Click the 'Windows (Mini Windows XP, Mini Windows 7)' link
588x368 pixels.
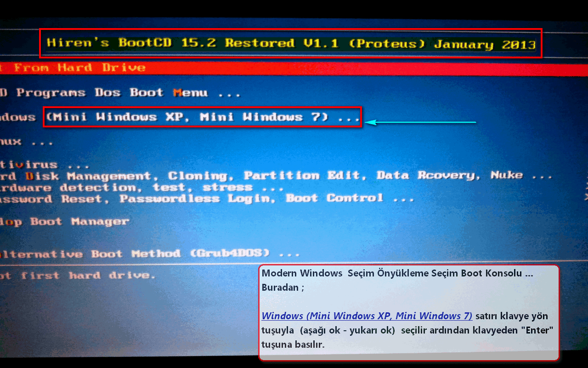click(367, 316)
